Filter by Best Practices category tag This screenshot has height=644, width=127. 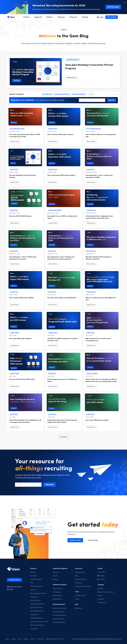pyautogui.click(x=47, y=94)
